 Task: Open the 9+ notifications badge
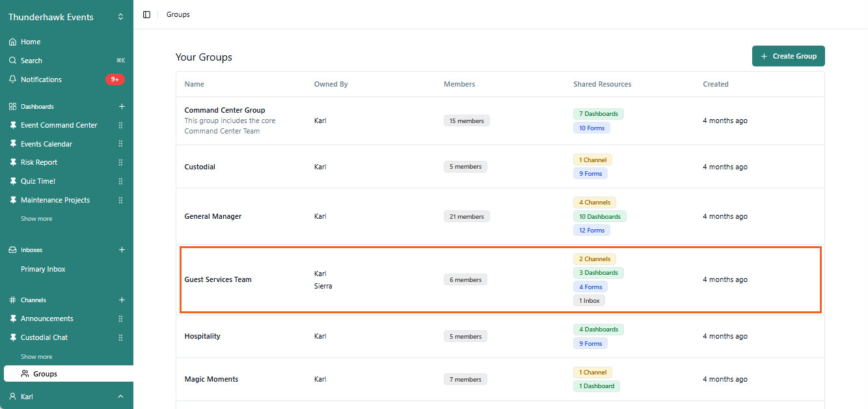[115, 79]
